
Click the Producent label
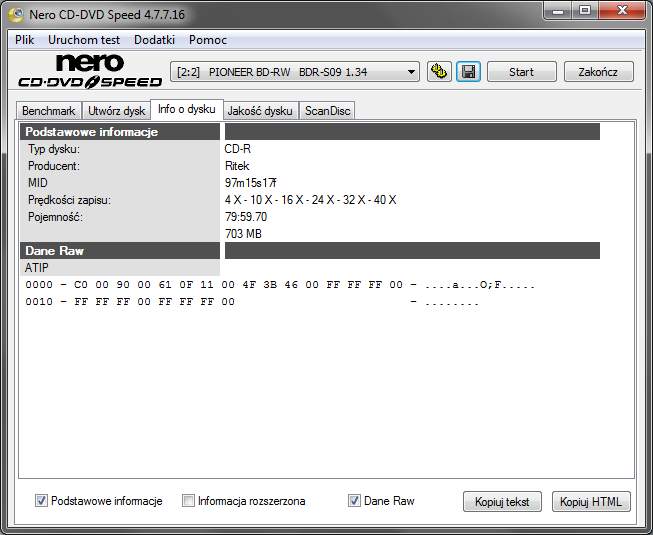54,166
